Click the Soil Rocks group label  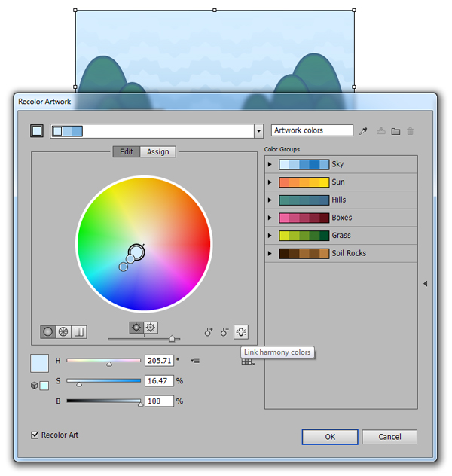(x=349, y=253)
